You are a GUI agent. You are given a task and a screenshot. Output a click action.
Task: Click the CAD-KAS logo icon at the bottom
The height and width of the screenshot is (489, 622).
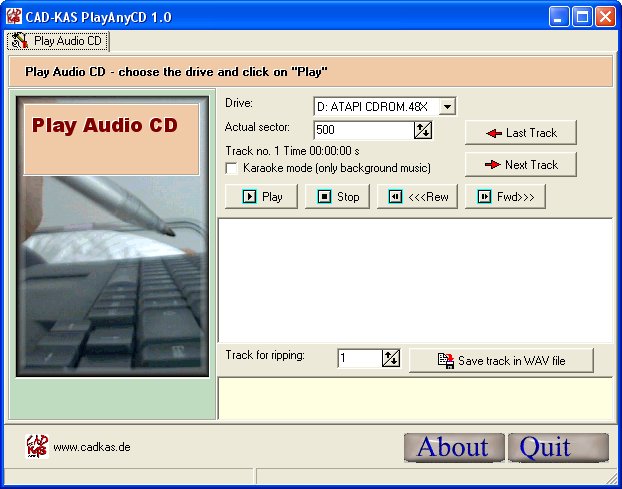click(x=36, y=446)
